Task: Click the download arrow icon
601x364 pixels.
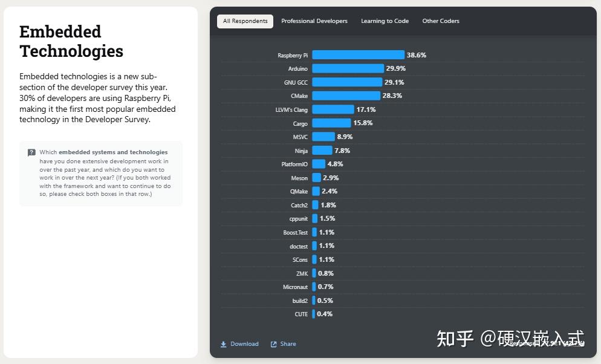Action: (223, 344)
